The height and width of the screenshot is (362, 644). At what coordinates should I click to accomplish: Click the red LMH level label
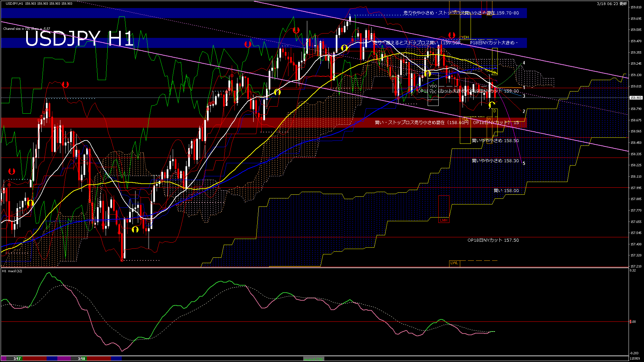[x=444, y=220]
